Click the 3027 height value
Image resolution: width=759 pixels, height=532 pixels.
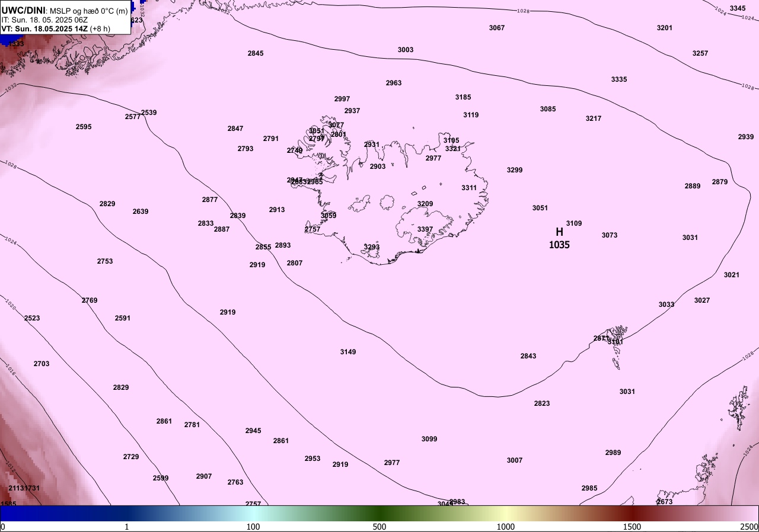click(x=702, y=300)
